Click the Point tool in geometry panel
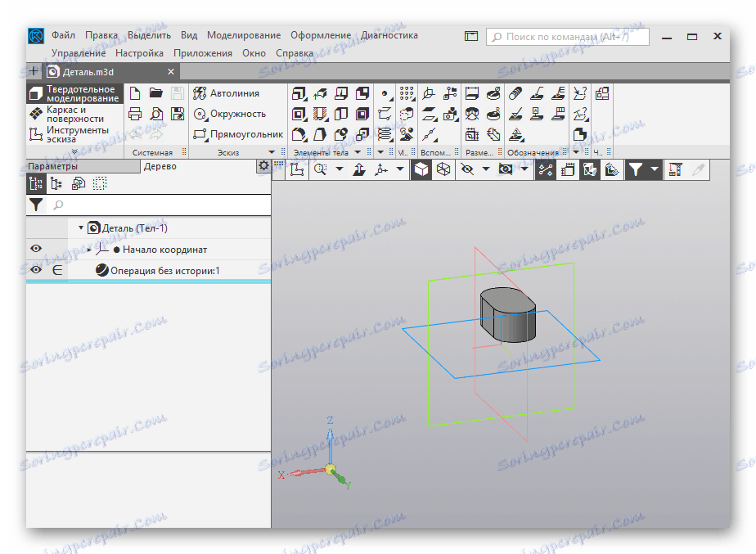Image resolution: width=756 pixels, height=554 pixels. [x=385, y=93]
